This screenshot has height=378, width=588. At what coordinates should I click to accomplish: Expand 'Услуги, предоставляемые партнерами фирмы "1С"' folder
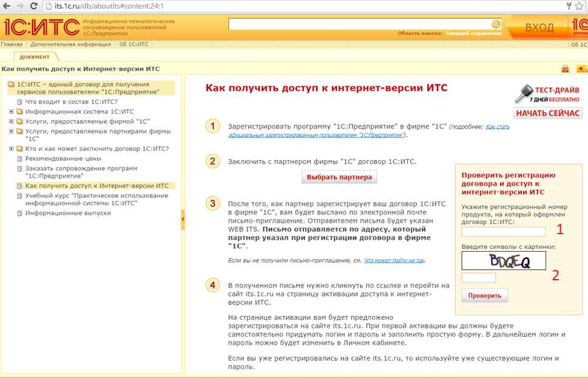pos(12,131)
